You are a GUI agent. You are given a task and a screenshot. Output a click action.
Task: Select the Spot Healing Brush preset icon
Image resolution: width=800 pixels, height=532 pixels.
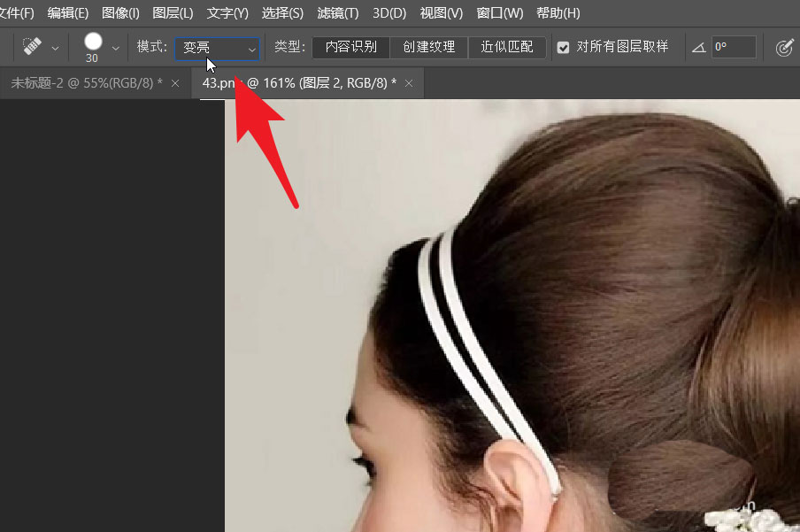click(34, 46)
